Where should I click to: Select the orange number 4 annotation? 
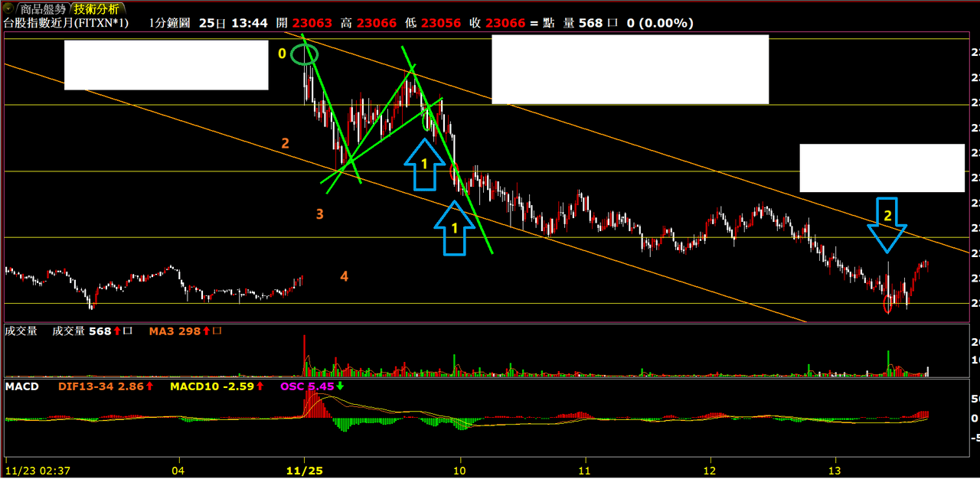coord(345,276)
